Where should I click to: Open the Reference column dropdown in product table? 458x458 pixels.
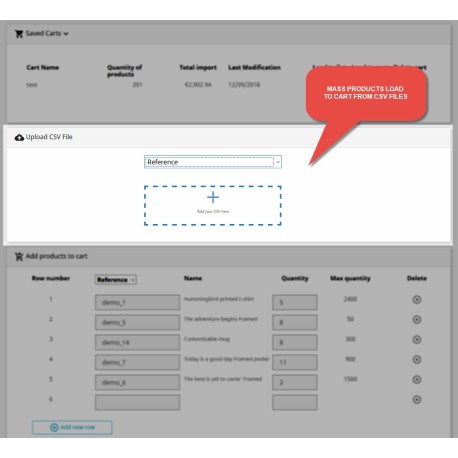click(x=116, y=280)
